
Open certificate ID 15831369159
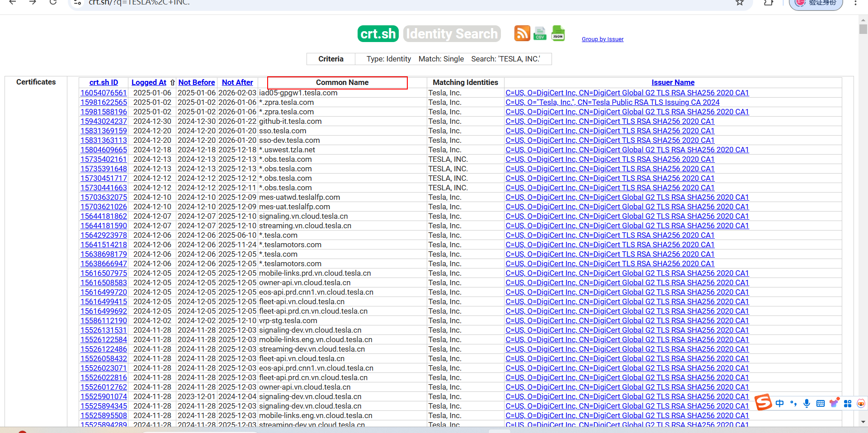pos(104,131)
